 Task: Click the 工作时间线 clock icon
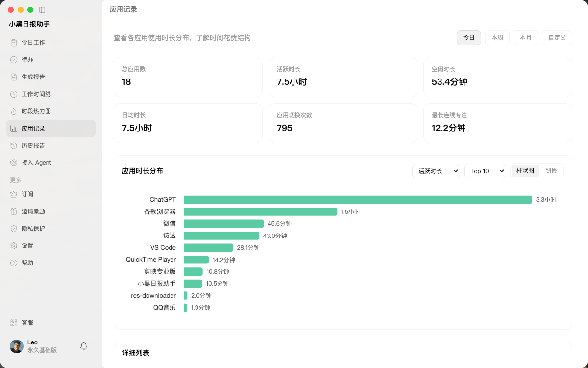click(x=14, y=94)
